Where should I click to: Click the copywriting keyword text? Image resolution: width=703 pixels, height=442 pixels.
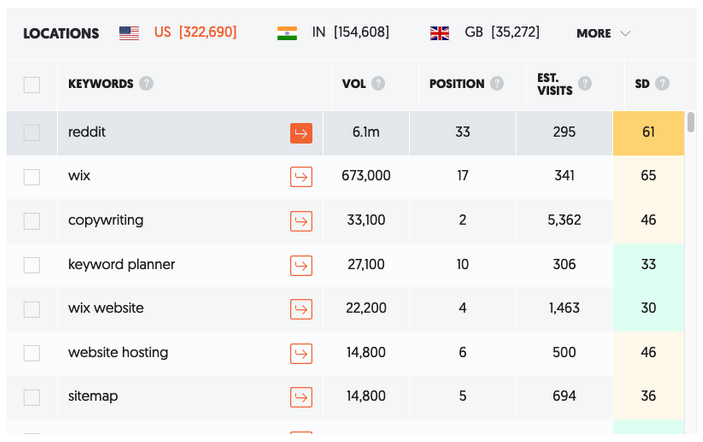[x=106, y=220]
